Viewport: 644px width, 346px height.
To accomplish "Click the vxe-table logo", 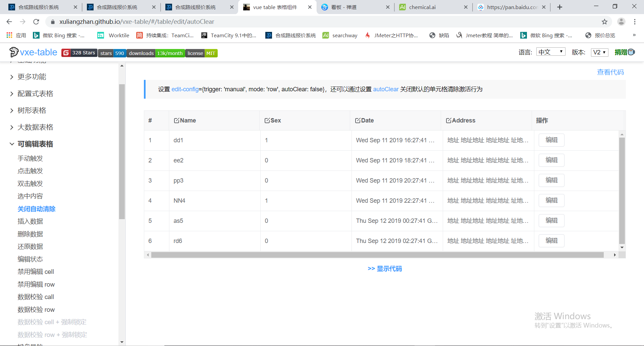I will (33, 52).
